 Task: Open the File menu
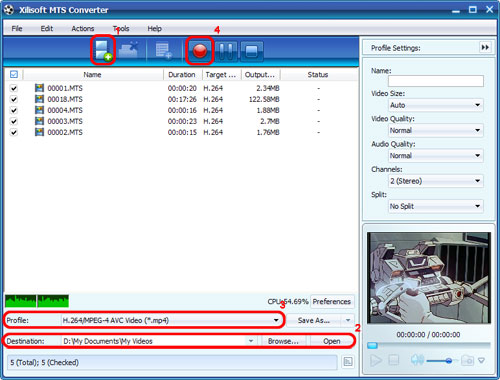pyautogui.click(x=17, y=29)
